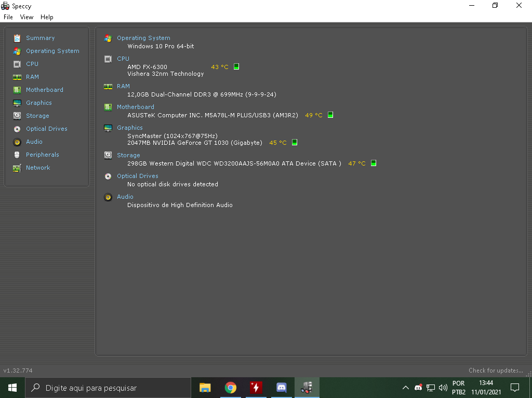Open the Motherboard sidebar section

pos(45,90)
